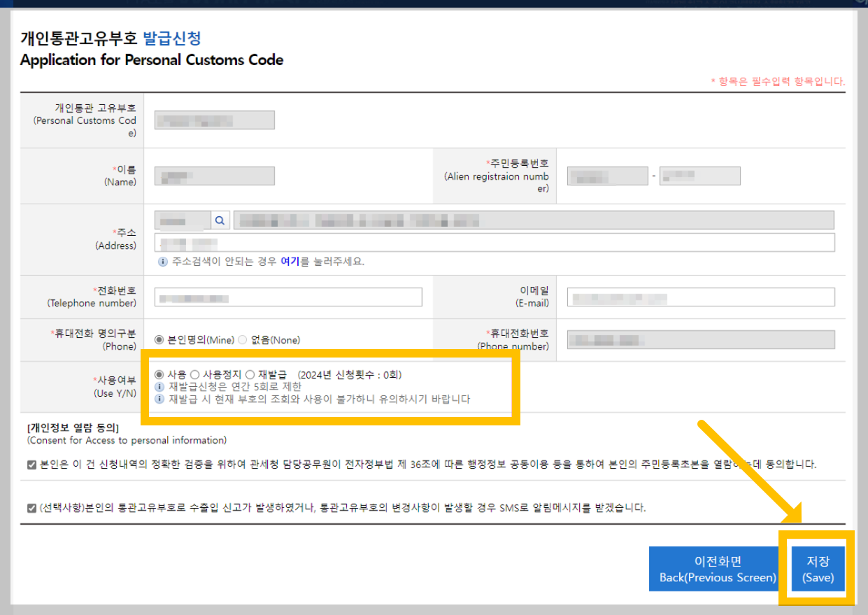Choose the 재발급 radio option

click(x=250, y=375)
